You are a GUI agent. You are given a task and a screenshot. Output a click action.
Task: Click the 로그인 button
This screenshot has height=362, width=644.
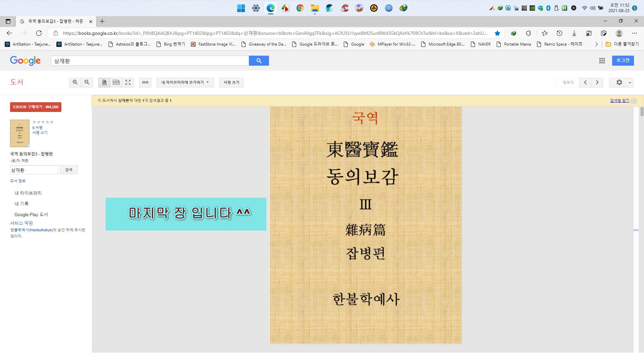(x=623, y=61)
